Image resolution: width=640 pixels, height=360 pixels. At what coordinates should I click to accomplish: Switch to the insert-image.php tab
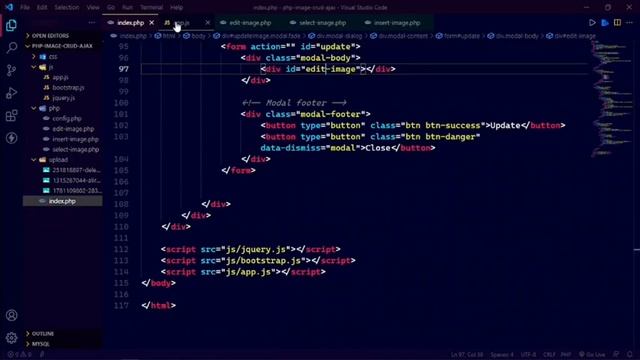397,23
